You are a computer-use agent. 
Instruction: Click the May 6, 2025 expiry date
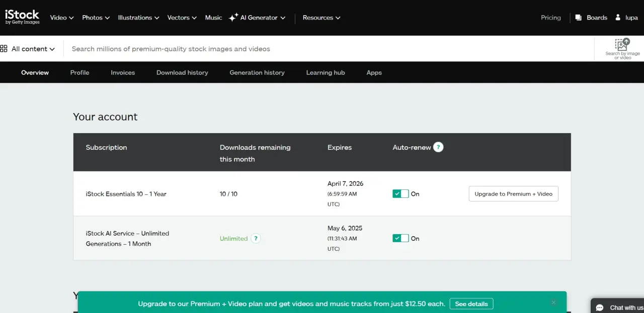(x=345, y=228)
